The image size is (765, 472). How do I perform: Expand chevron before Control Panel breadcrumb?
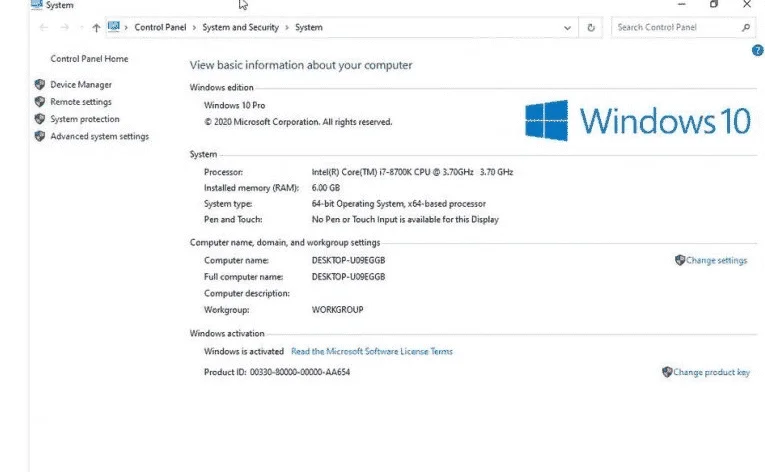126,28
